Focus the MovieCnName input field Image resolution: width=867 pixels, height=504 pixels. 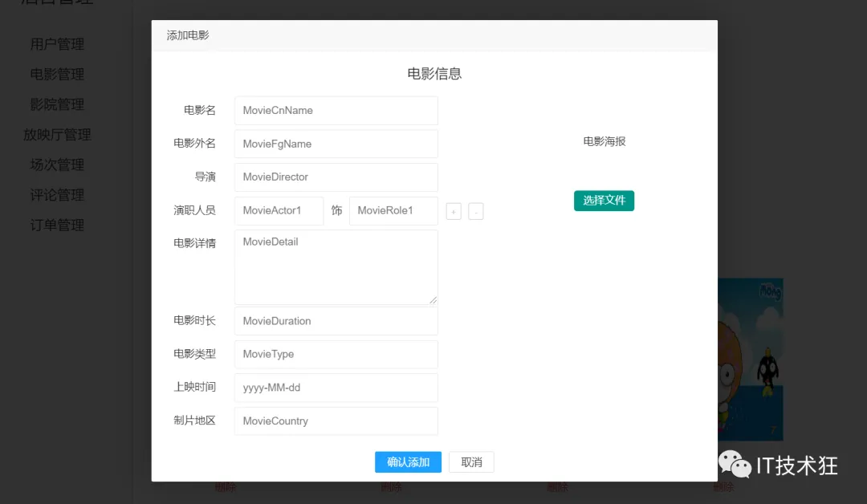(336, 111)
